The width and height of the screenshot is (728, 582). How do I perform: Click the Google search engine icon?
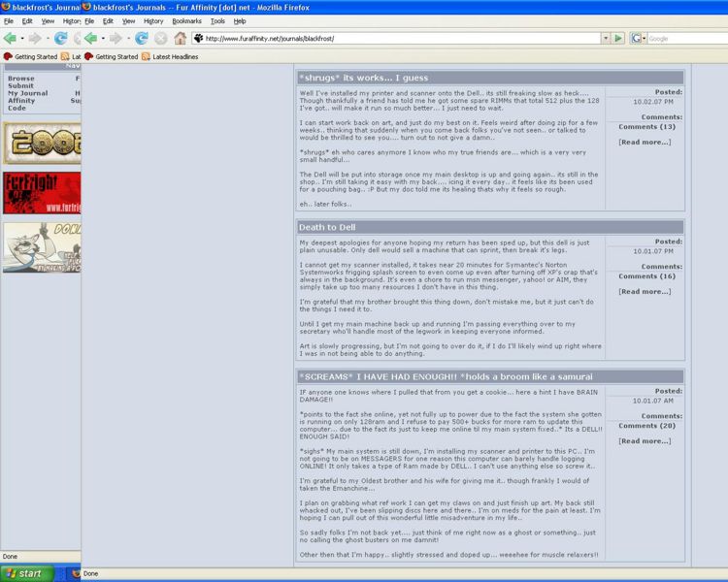638,38
